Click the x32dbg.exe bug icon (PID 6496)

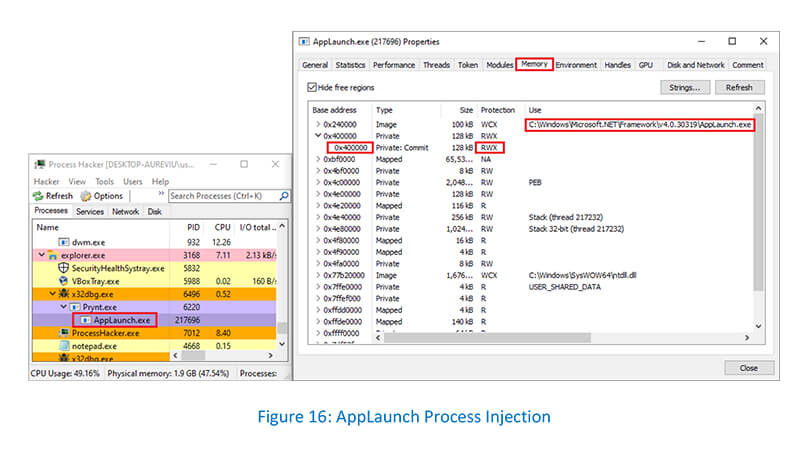point(63,294)
